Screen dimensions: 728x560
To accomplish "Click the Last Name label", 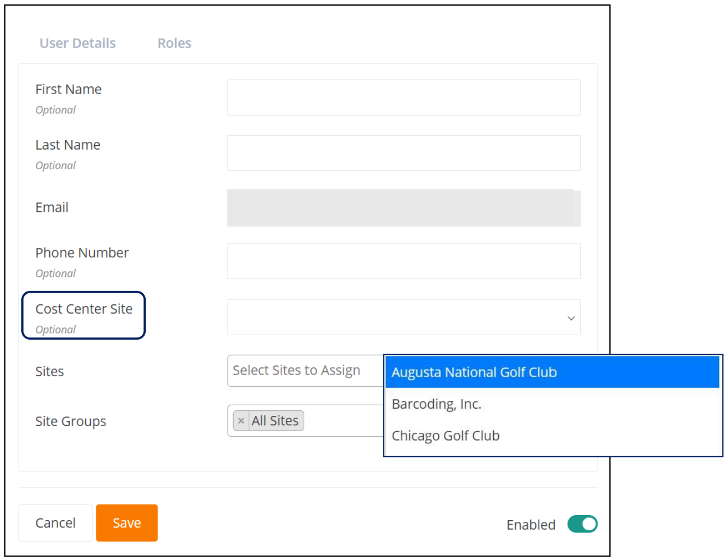I will tap(68, 145).
